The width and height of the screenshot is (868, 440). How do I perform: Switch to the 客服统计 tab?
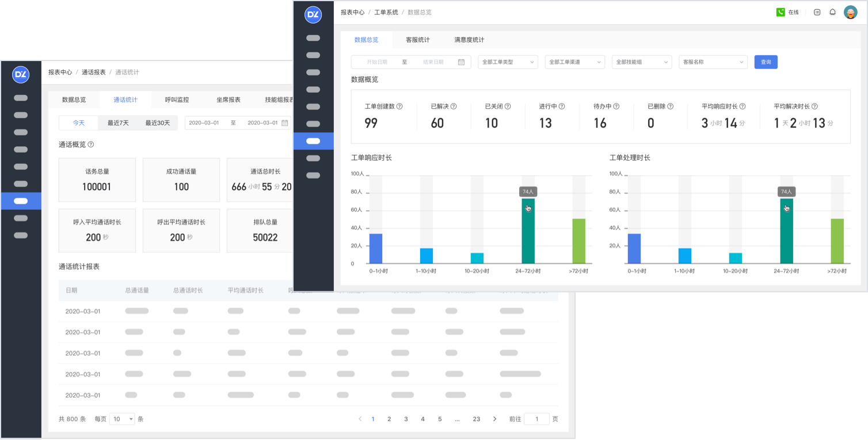click(417, 40)
